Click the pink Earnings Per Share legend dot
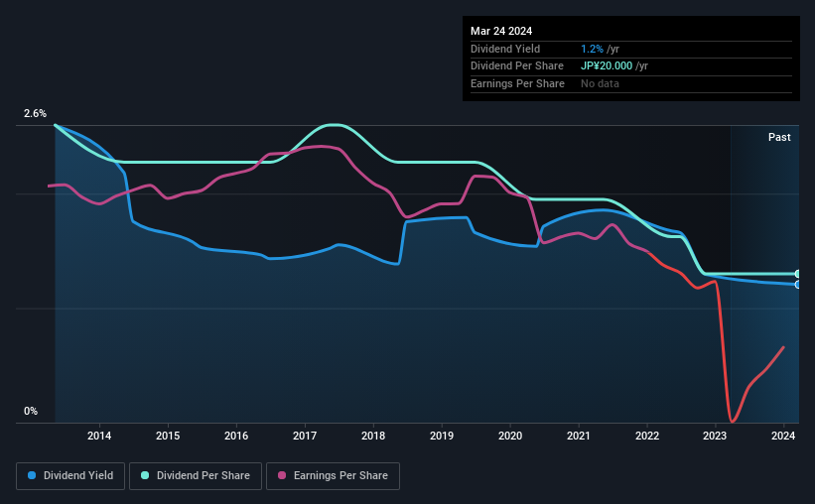The height and width of the screenshot is (504, 815). (282, 475)
